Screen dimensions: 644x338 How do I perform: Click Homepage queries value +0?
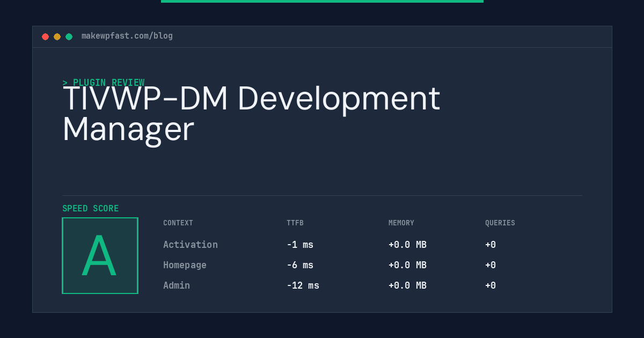coord(491,265)
